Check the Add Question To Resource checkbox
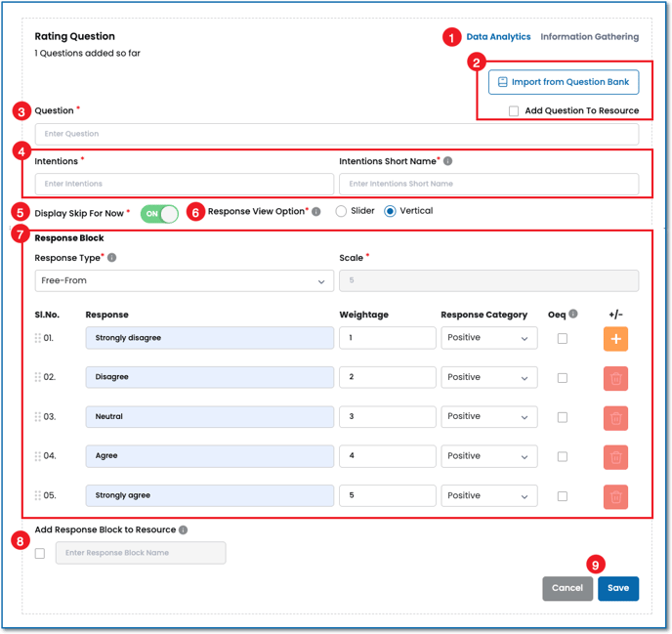 514,111
